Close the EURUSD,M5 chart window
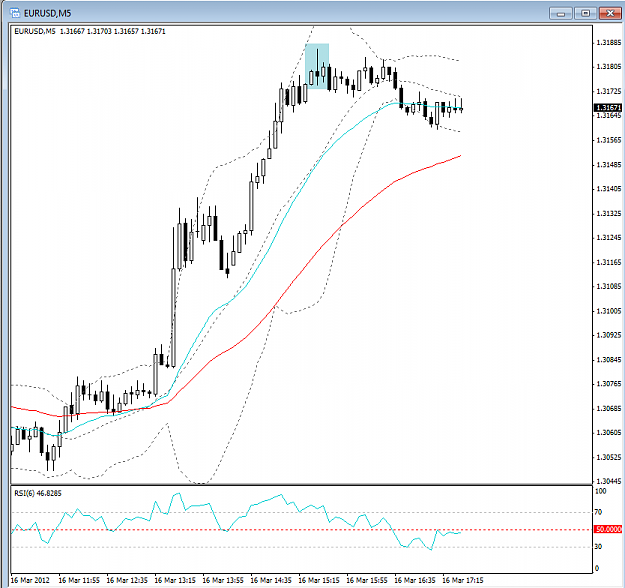The width and height of the screenshot is (625, 588). 610,14
